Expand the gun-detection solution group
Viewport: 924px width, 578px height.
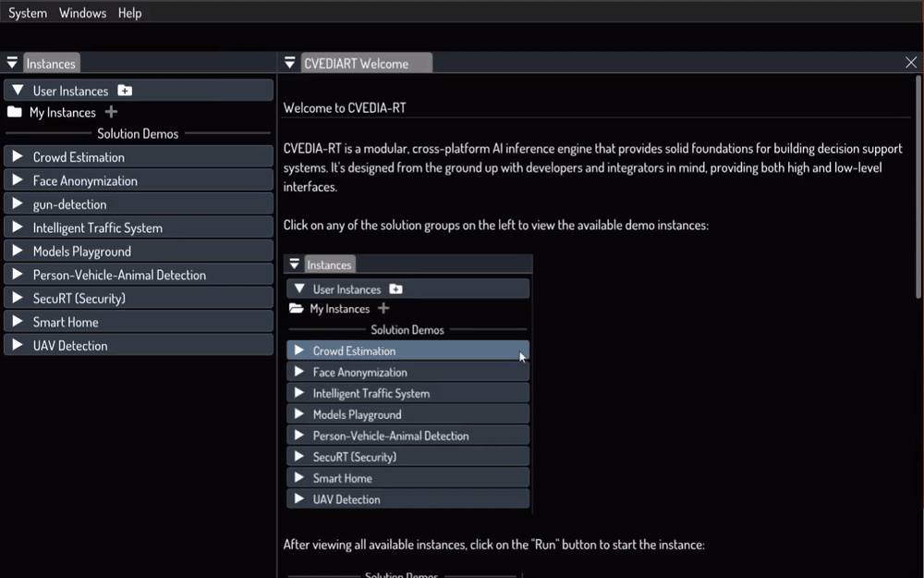click(139, 204)
